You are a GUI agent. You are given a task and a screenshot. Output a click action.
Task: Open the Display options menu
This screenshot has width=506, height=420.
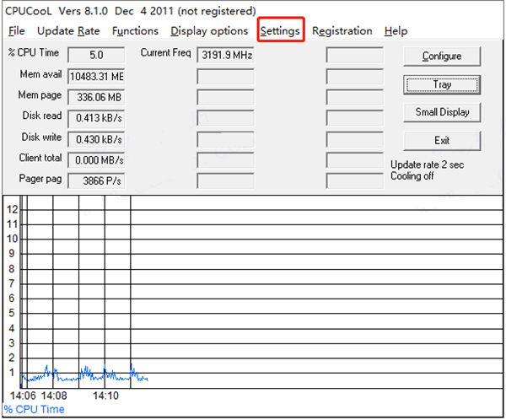209,31
